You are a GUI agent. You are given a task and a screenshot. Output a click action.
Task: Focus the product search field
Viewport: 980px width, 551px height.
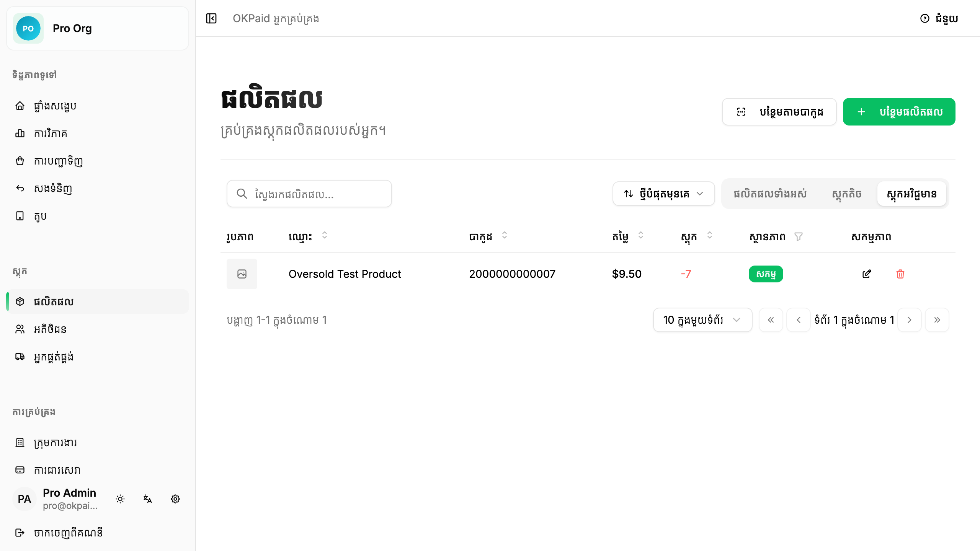pyautogui.click(x=309, y=194)
